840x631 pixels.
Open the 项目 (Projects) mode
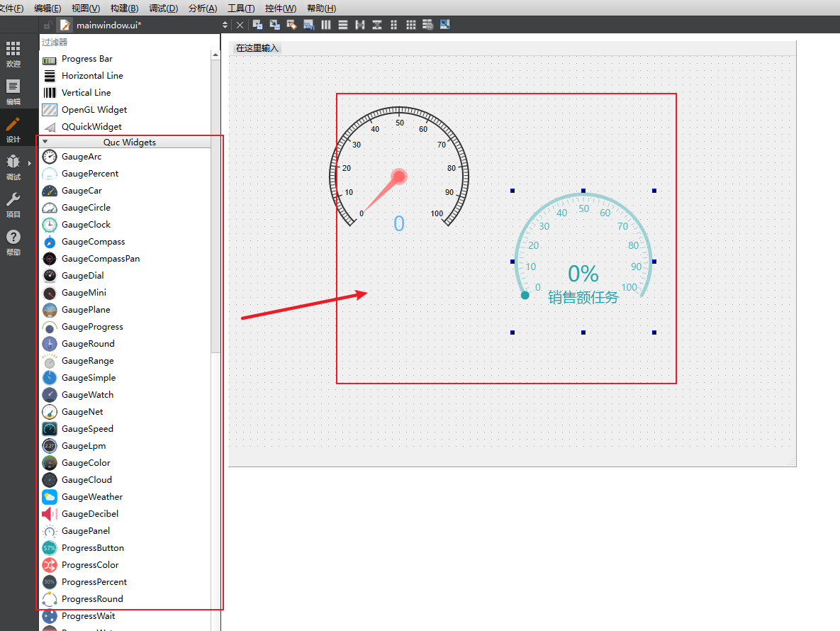(x=13, y=205)
